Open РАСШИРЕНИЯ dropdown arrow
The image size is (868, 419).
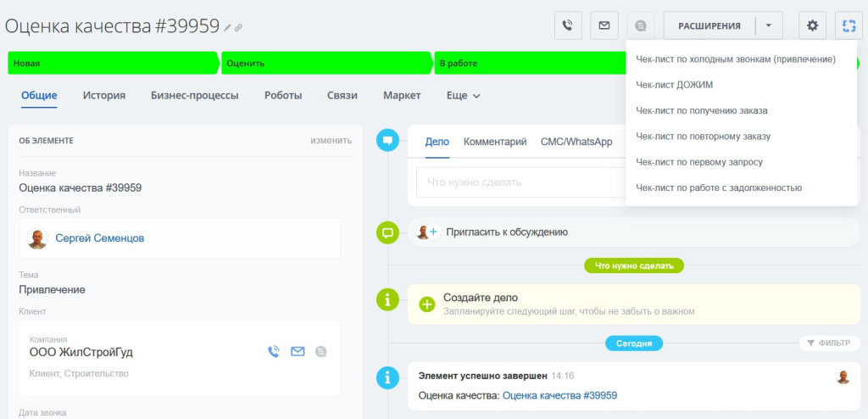[x=769, y=25]
